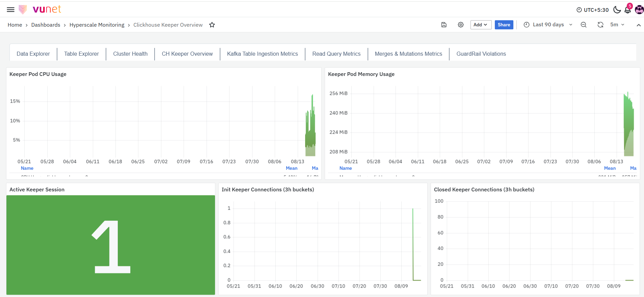Open dashboard settings gear icon

click(x=461, y=25)
